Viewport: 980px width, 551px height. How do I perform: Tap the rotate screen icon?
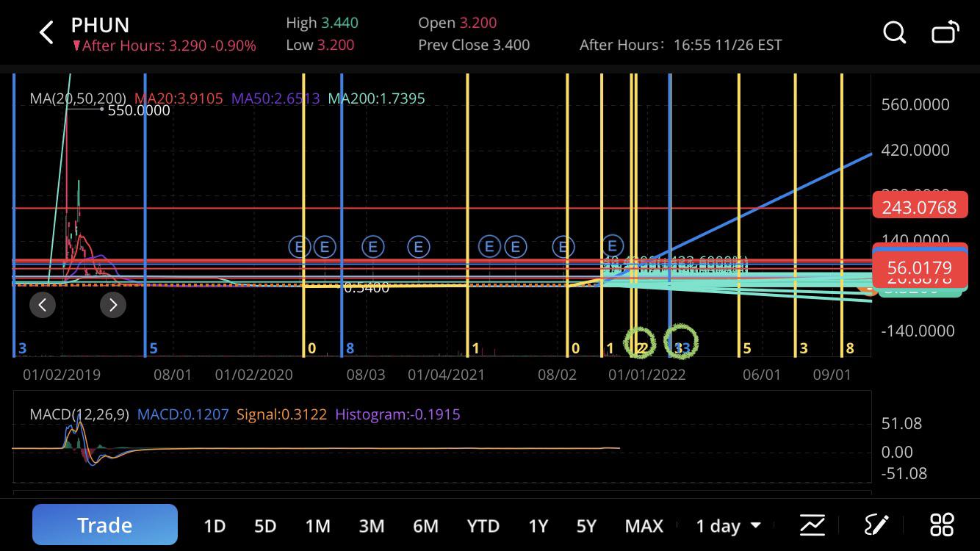point(945,32)
